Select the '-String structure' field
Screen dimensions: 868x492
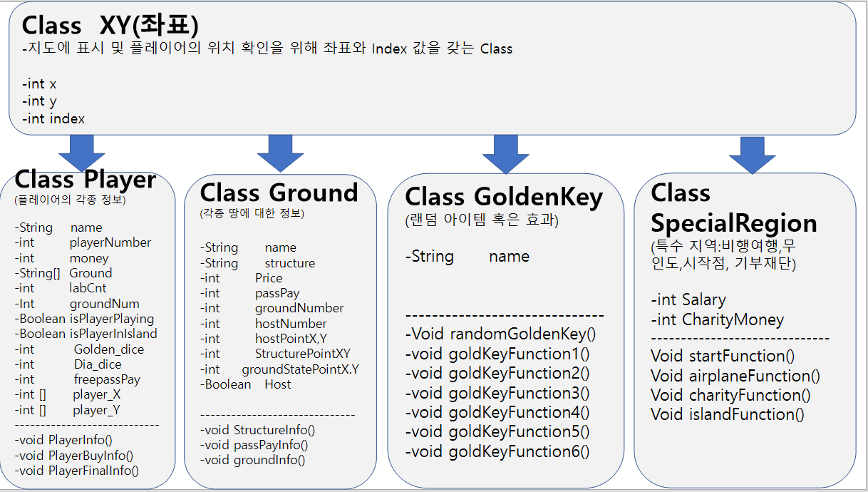257,263
